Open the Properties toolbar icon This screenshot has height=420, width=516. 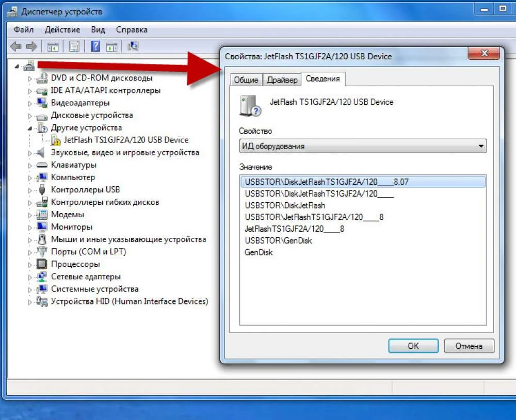(x=74, y=46)
